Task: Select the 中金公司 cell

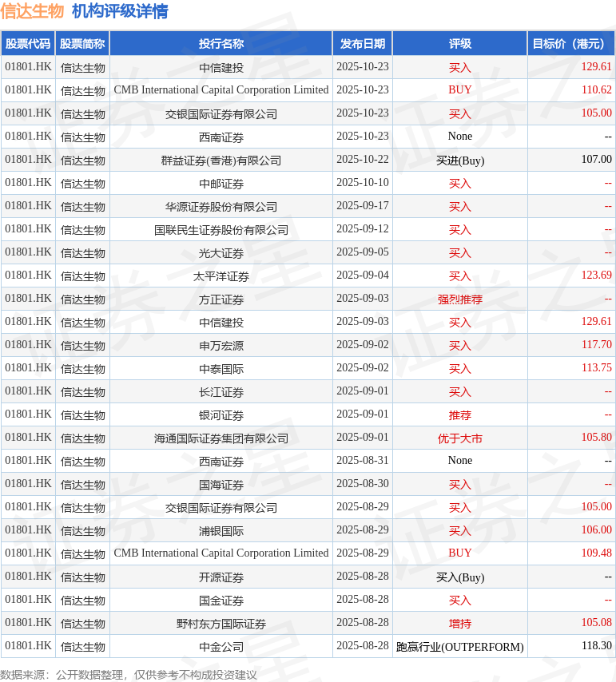Action: point(221,647)
